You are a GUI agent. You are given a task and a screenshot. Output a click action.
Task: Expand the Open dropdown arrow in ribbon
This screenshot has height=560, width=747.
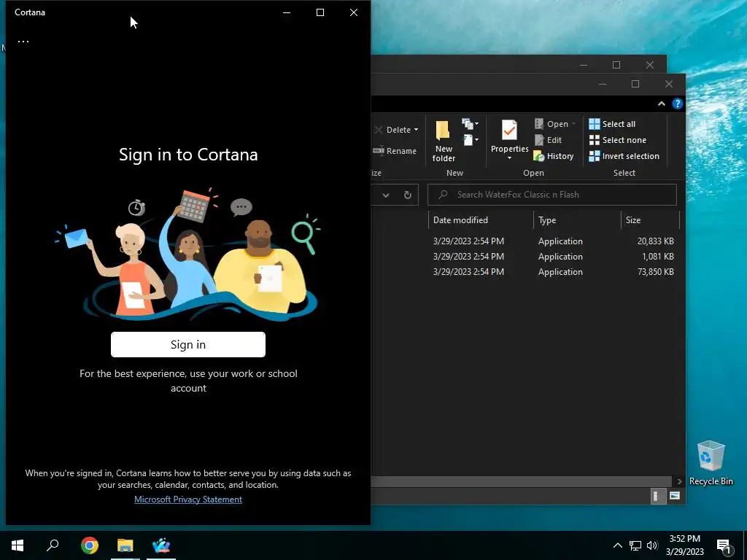point(573,124)
